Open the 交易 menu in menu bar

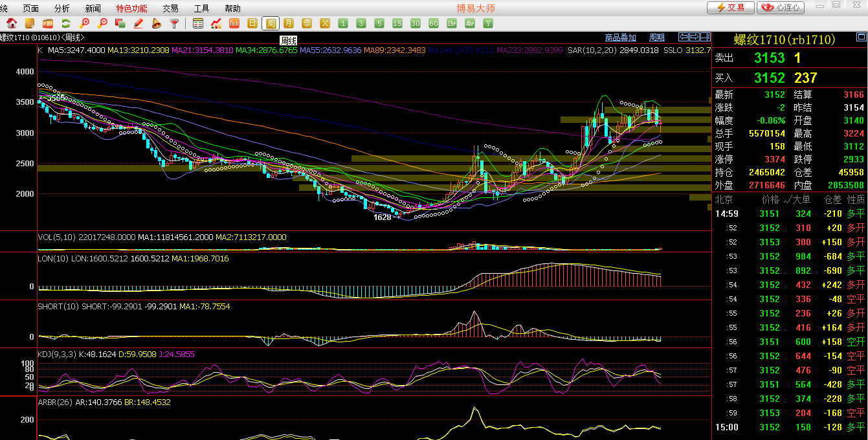[x=170, y=8]
